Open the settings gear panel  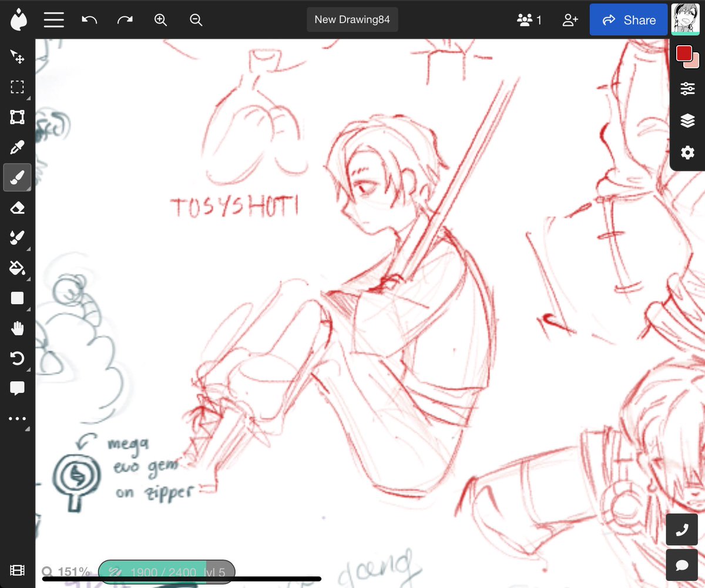[x=687, y=153]
